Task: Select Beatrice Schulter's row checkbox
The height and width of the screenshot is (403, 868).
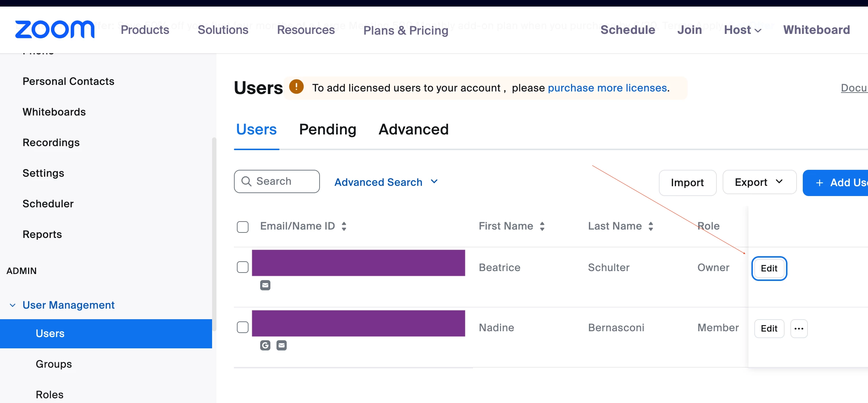Action: 243,267
